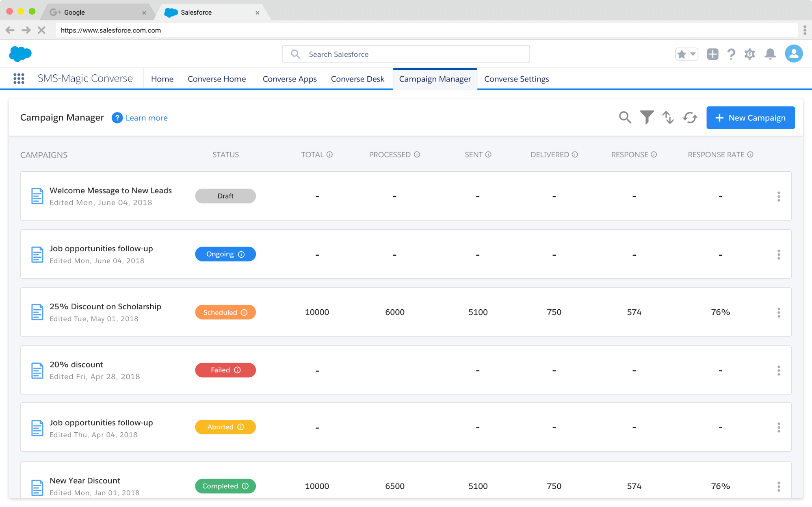
Task: Click the 6500 processed value
Action: [395, 486]
